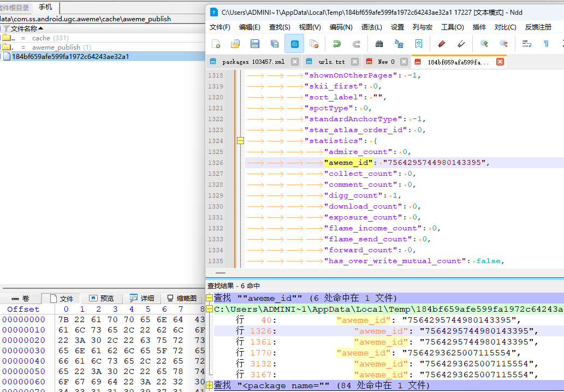Open the cache parent folder entry
Image resolution: width=564 pixels, height=392 pixels.
coord(40,38)
